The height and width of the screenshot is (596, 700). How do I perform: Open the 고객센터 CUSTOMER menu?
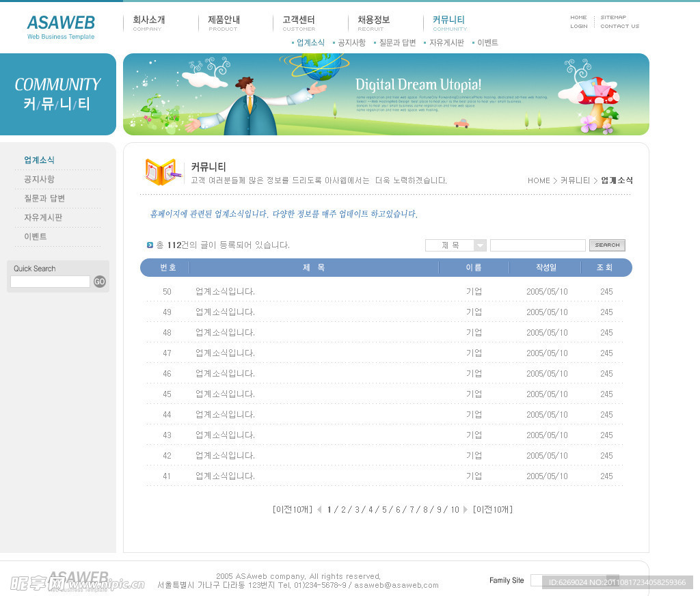(x=299, y=23)
